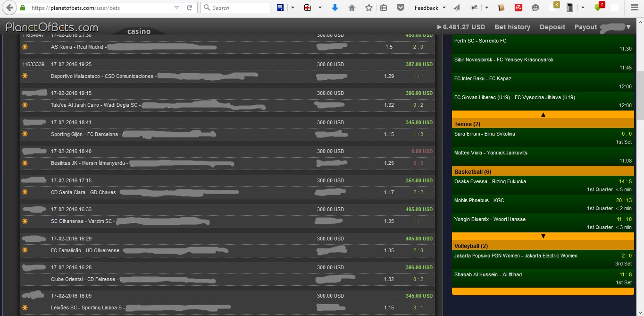Click star icon on Deportivo Malacateco bet row
The width and height of the screenshot is (644, 316).
pos(25,76)
